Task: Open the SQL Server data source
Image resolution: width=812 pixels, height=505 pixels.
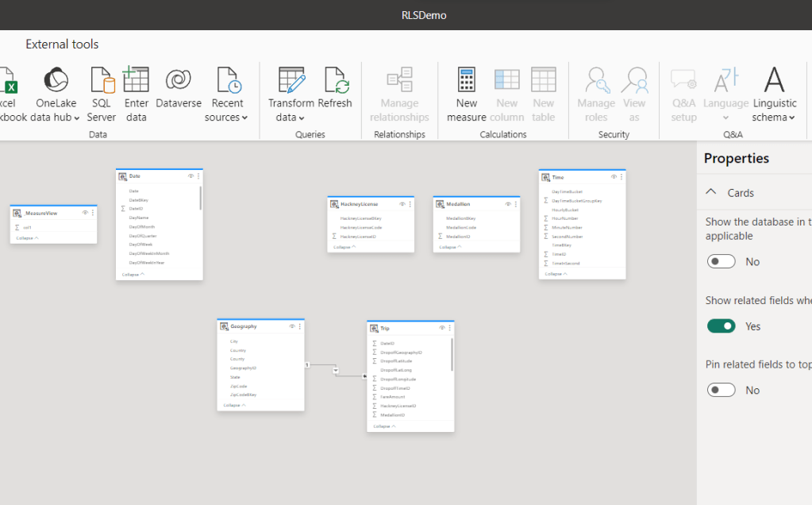Action: [x=102, y=94]
